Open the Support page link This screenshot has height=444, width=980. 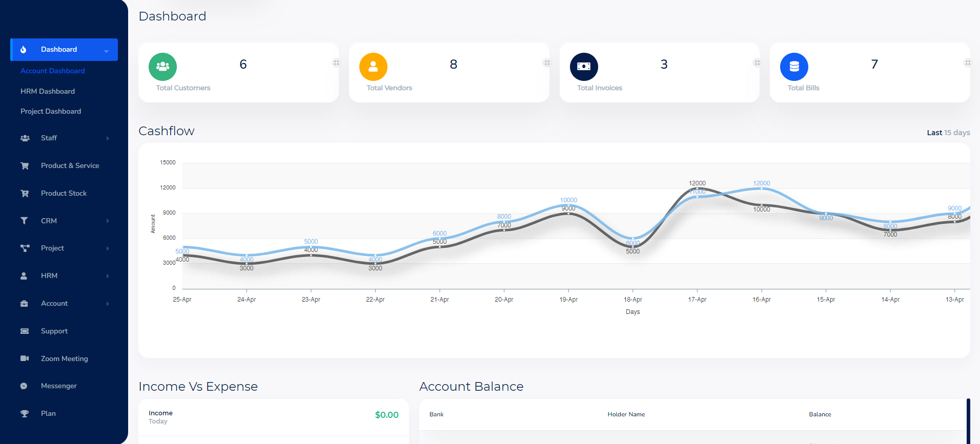click(x=54, y=331)
